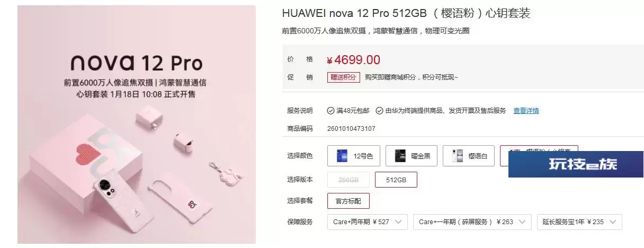Image resolution: width=644 pixels, height=248 pixels.
Task: Click the checkmark icon beside 由华为终端提供商品
Action: click(379, 111)
